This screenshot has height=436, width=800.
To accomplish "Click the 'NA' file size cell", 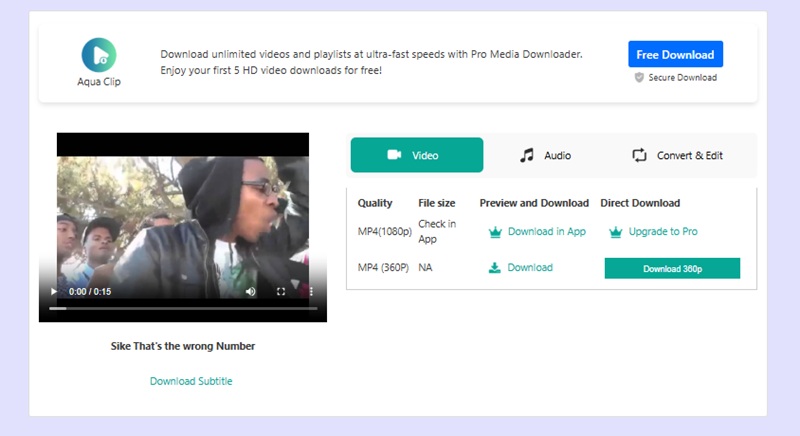I will (x=425, y=267).
